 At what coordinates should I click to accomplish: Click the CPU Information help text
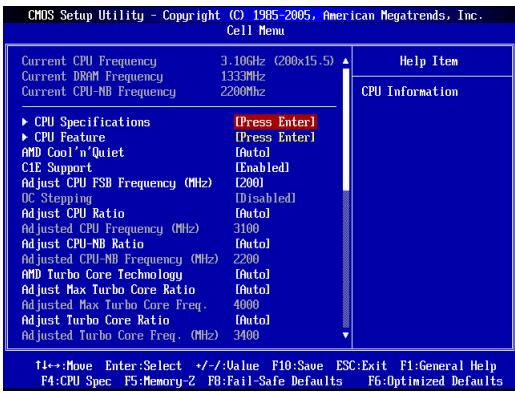[x=410, y=92]
